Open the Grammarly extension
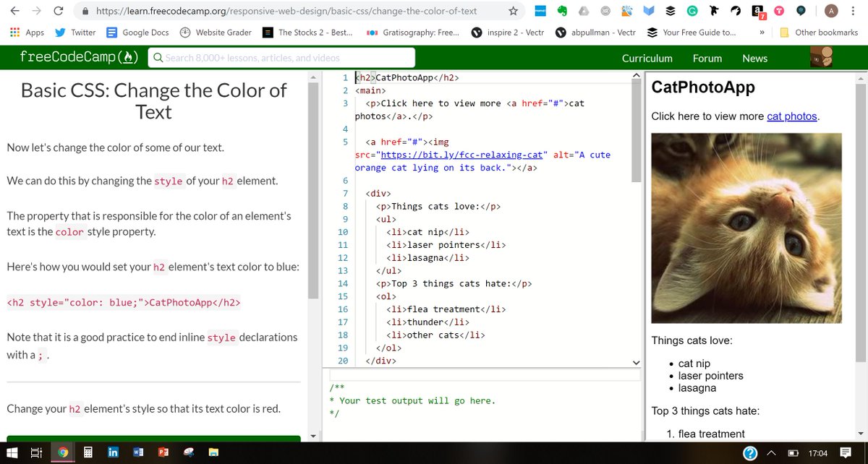Screen dimensions: 868x464 (692, 12)
